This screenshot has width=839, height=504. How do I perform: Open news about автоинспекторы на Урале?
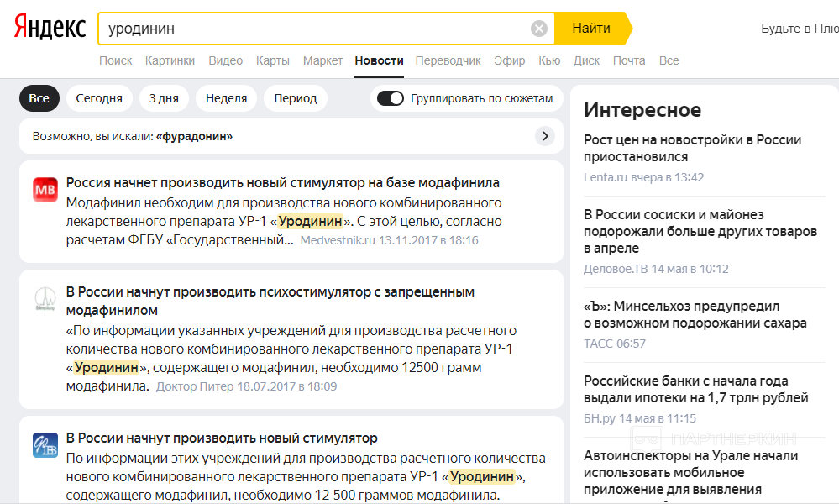point(691,472)
